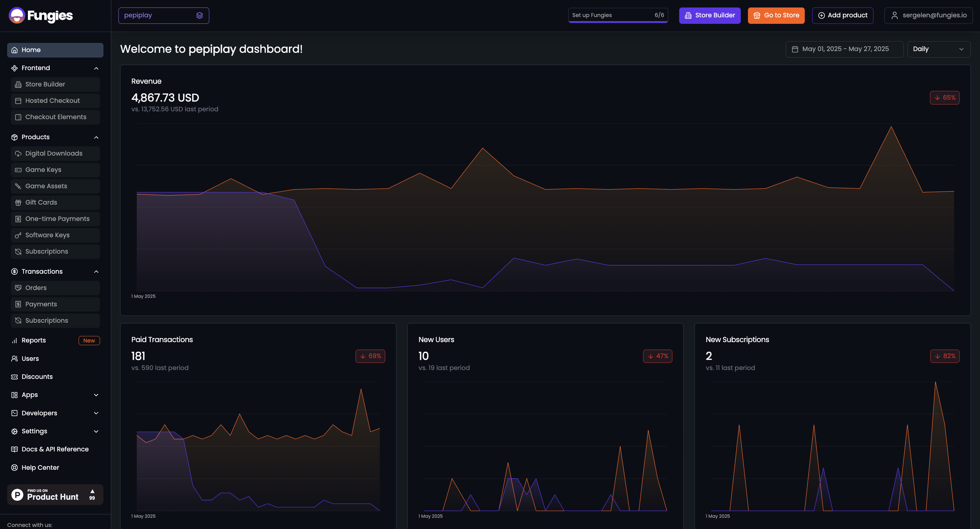Click the Docs & API book icon
980x529 pixels.
(x=14, y=449)
